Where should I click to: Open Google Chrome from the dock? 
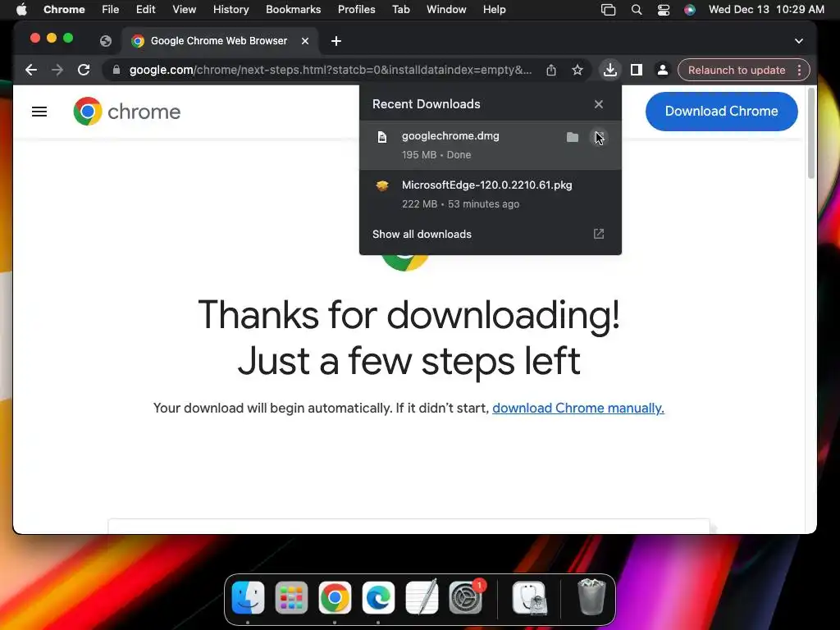[x=335, y=597]
